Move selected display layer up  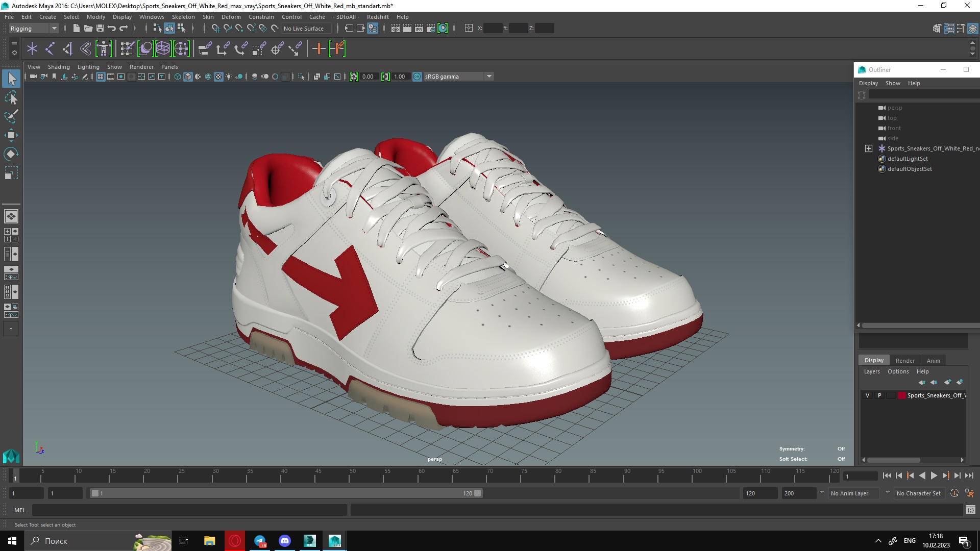pyautogui.click(x=922, y=382)
